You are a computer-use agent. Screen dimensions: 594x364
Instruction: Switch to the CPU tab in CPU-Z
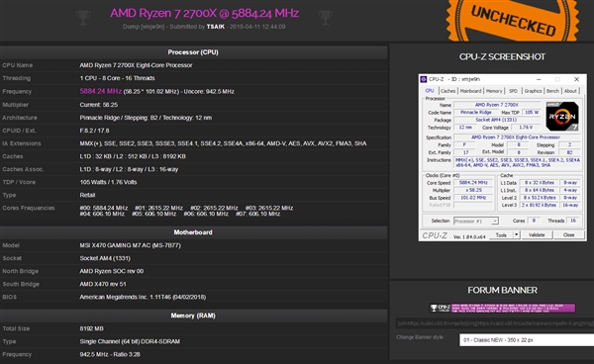point(430,91)
